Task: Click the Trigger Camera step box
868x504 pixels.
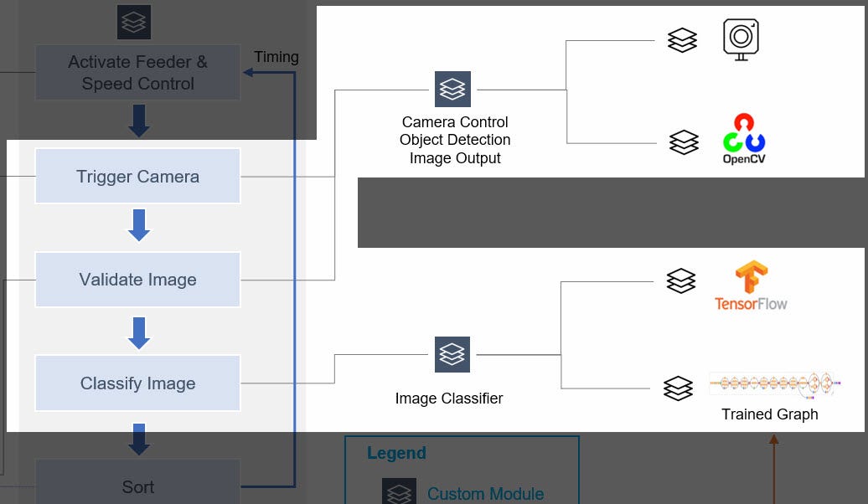Action: [137, 176]
